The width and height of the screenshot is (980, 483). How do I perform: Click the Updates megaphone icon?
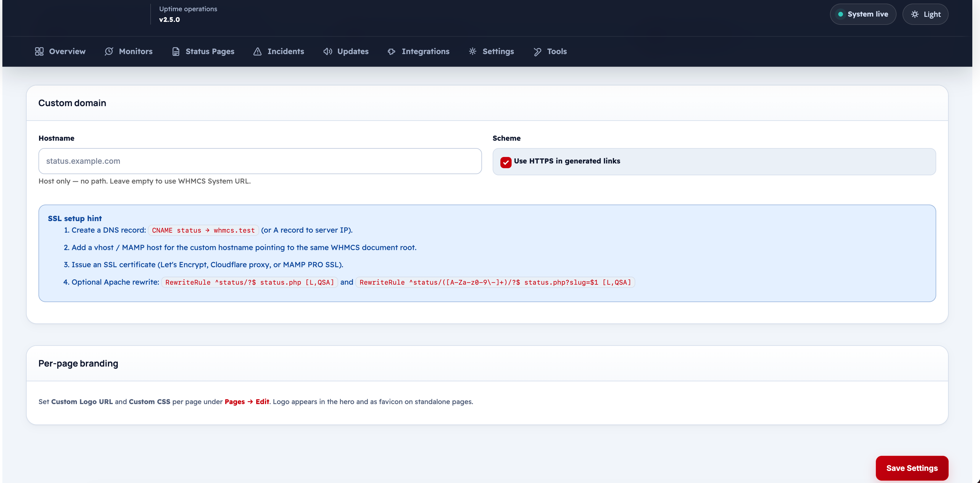pyautogui.click(x=328, y=51)
